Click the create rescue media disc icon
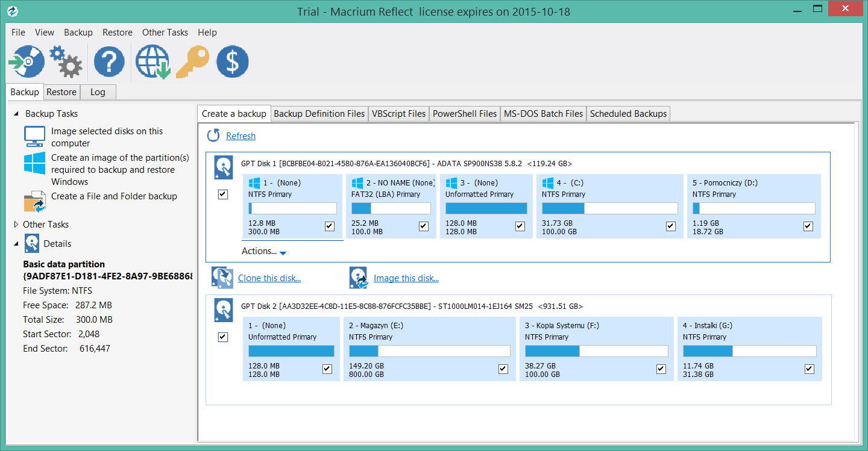Screen dimensions: 868x451 pyautogui.click(x=26, y=62)
